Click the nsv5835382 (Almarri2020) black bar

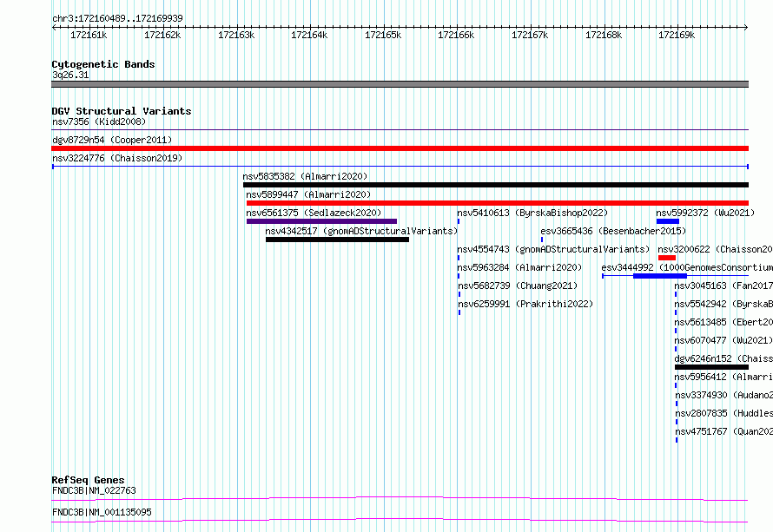[495, 185]
